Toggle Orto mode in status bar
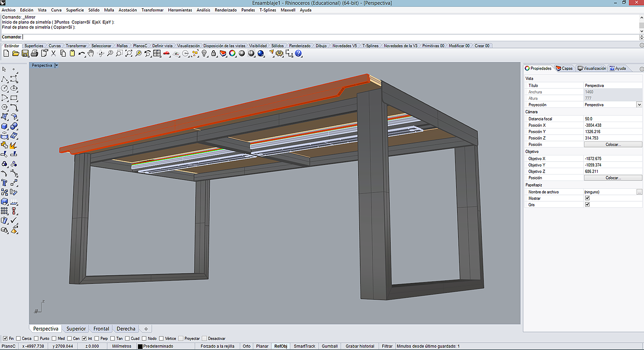 tap(247, 346)
